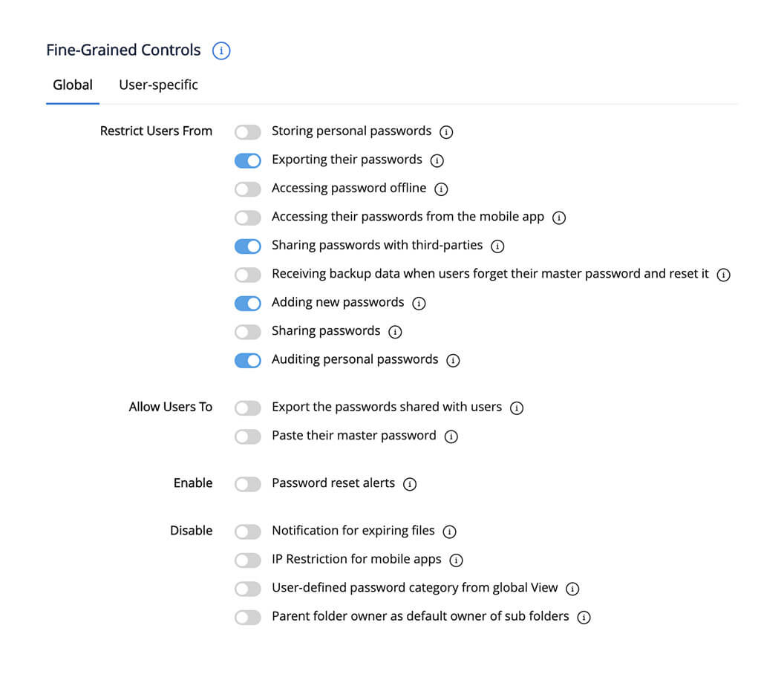Click info icon next to Adding new passwords
The width and height of the screenshot is (784, 677).
click(x=419, y=303)
